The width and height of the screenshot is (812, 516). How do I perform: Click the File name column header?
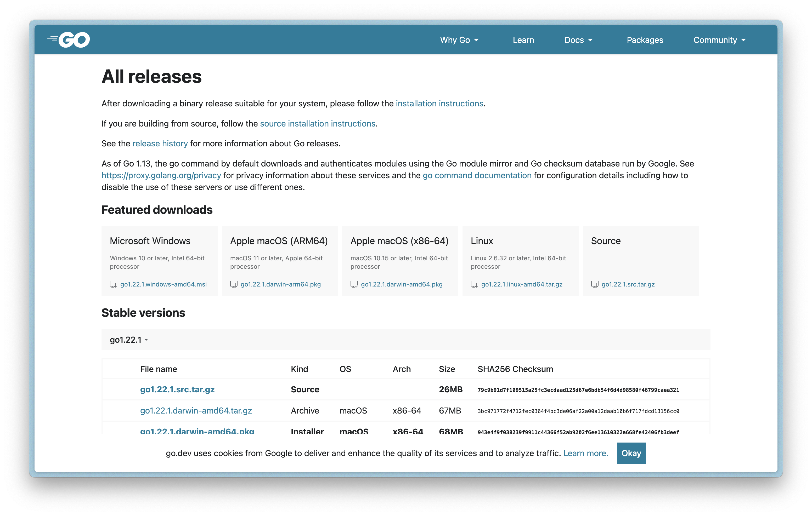(158, 369)
